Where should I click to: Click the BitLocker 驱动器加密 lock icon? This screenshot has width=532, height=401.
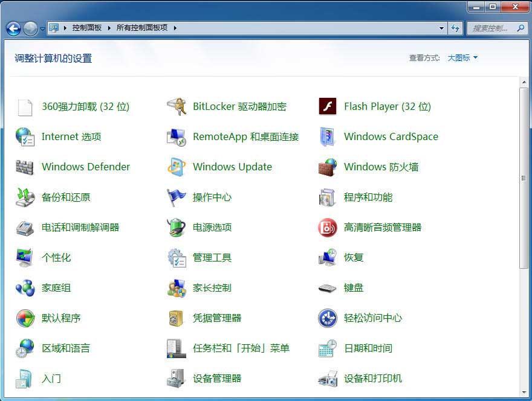(x=177, y=107)
